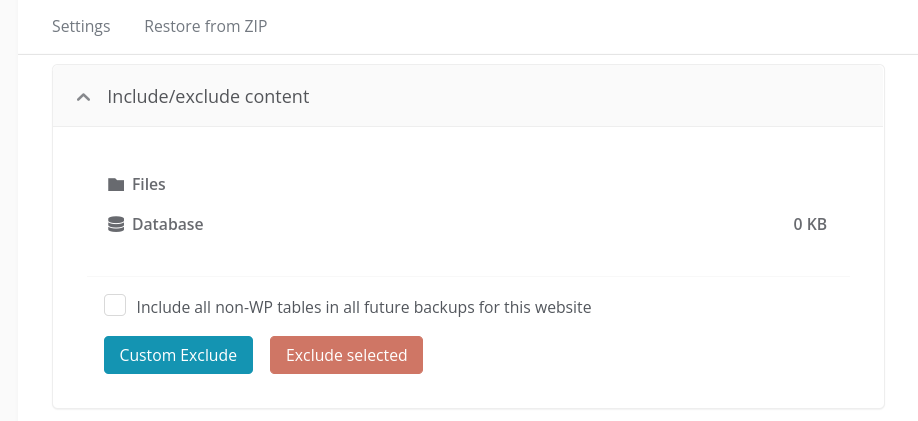
Task: Click the non-WP tables checkbox label text
Action: tap(364, 307)
